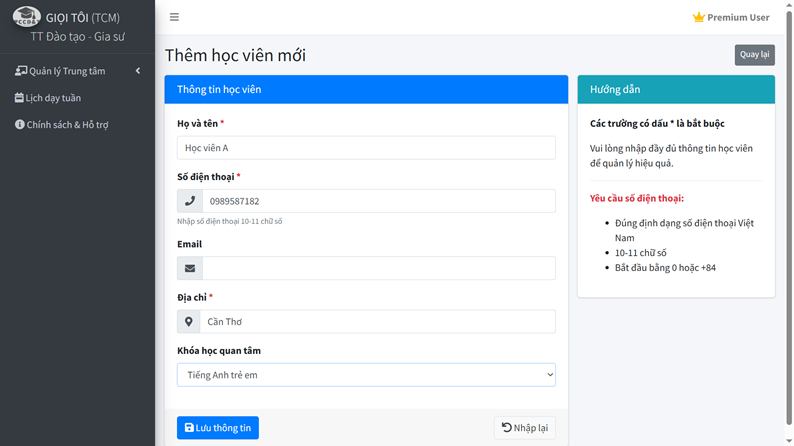Viewport: 794px width, 446px height.
Task: Click the phone icon beside phone number field
Action: click(190, 201)
